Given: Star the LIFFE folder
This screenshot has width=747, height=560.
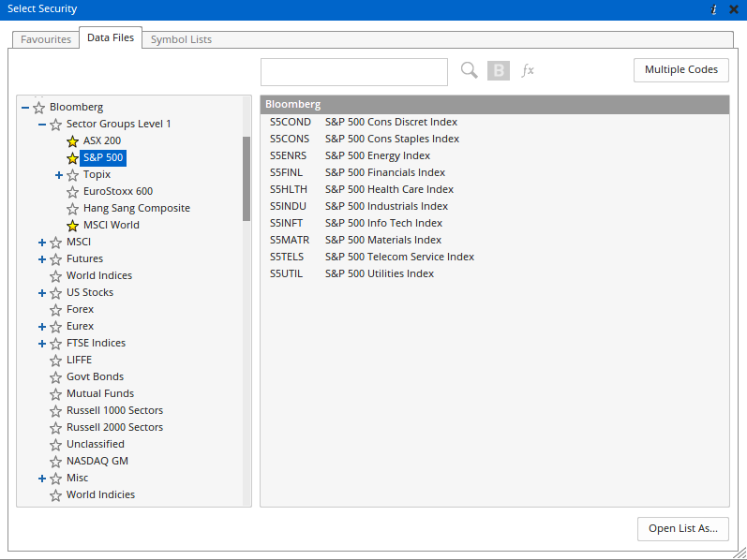Looking at the screenshot, I should point(55,360).
